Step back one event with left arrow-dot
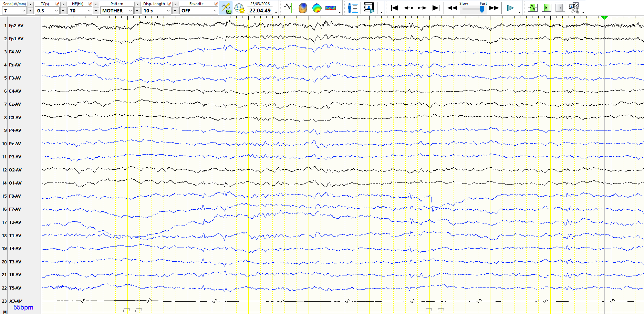The height and width of the screenshot is (314, 644). tap(408, 8)
